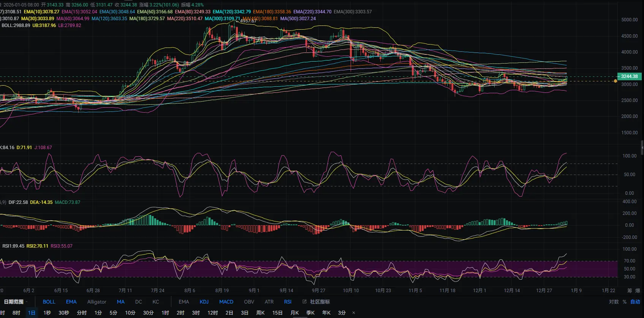
Task: Click the 筹 chip distribution button
Action: [630, 291]
